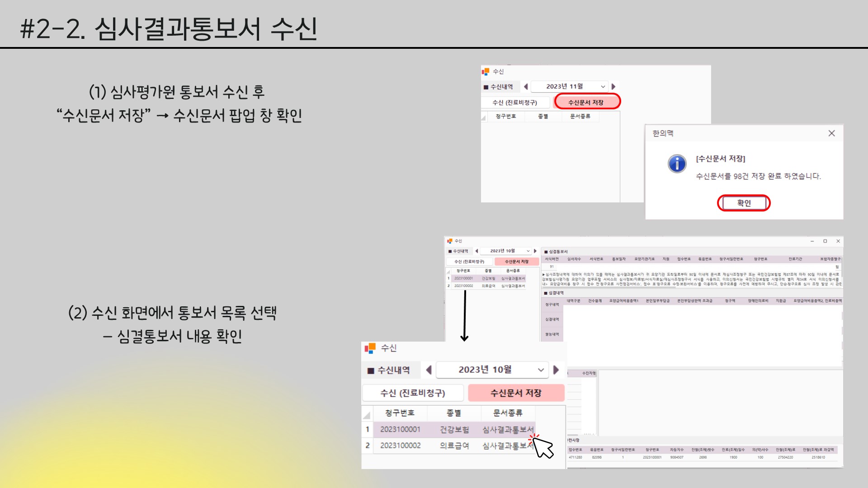Screen dimensions: 868x488
Task: Click the blue info icon in dialog
Action: [677, 164]
